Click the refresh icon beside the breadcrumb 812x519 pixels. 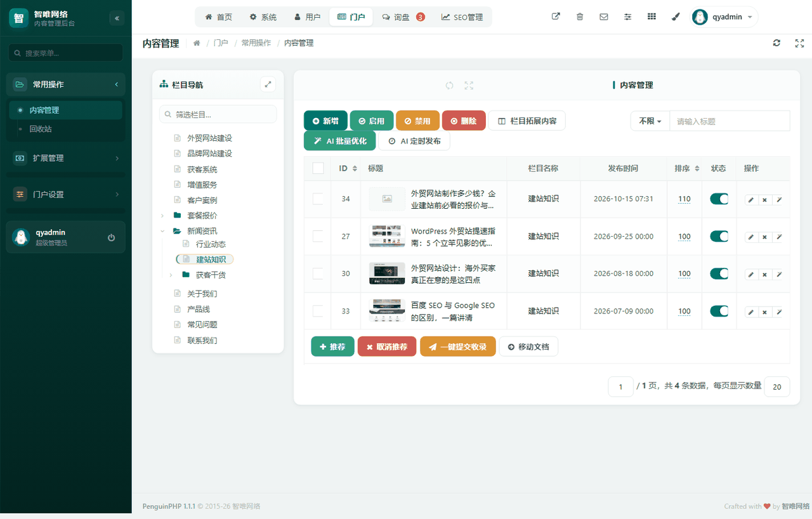[x=776, y=43]
